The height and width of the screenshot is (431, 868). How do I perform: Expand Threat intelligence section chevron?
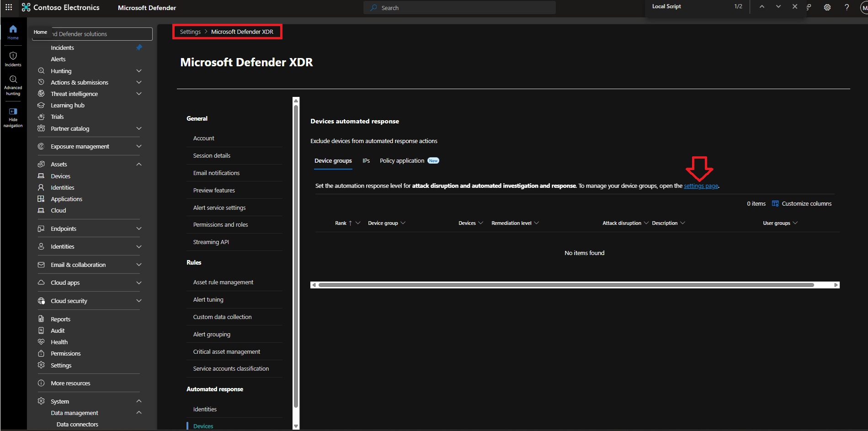coord(139,94)
